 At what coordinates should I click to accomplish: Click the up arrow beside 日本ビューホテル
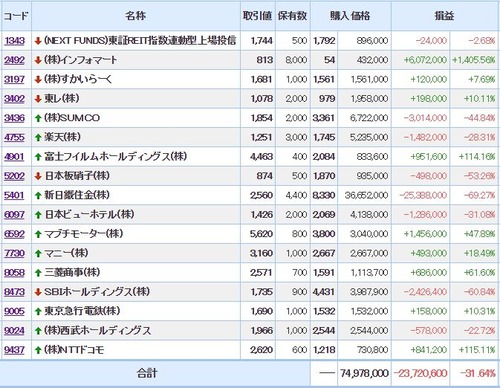[x=38, y=215]
